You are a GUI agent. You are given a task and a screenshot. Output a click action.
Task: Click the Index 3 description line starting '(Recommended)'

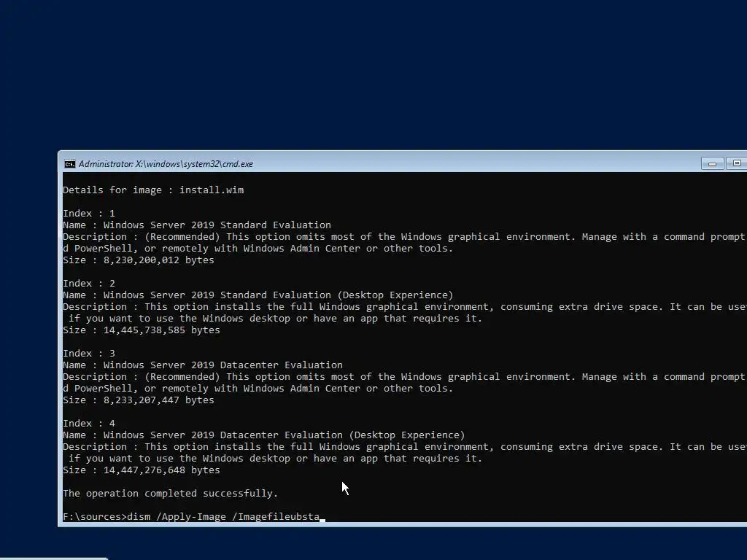point(405,377)
